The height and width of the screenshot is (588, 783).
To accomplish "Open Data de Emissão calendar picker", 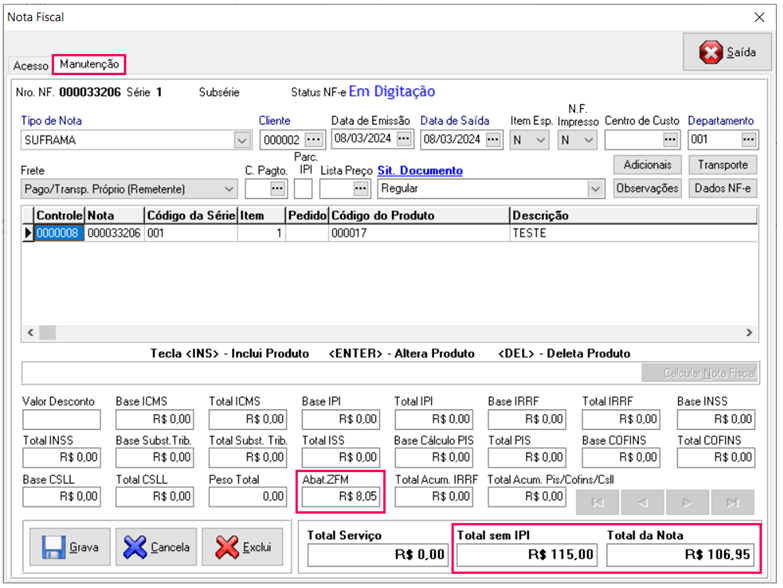I will pyautogui.click(x=403, y=139).
